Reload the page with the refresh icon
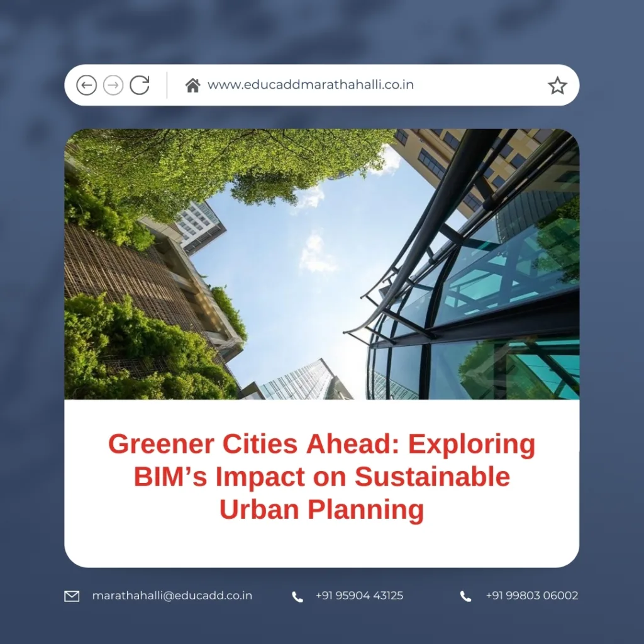Screen dimensions: 644x644 point(140,85)
